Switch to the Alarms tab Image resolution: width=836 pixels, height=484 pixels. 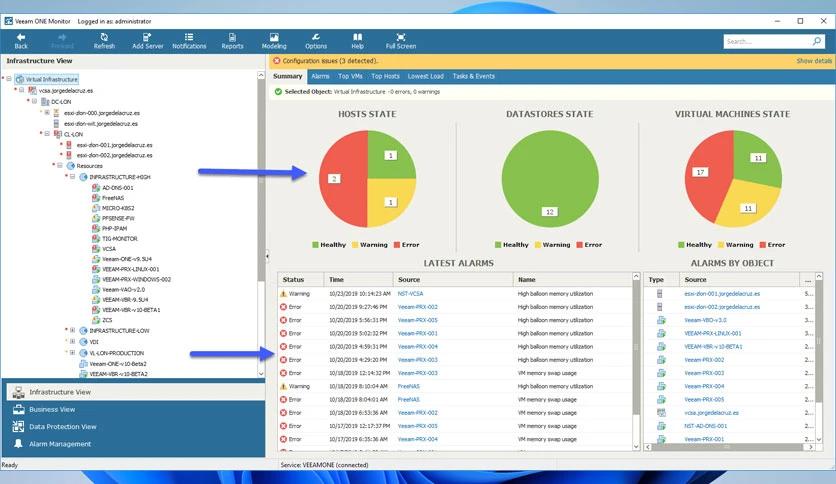(320, 76)
